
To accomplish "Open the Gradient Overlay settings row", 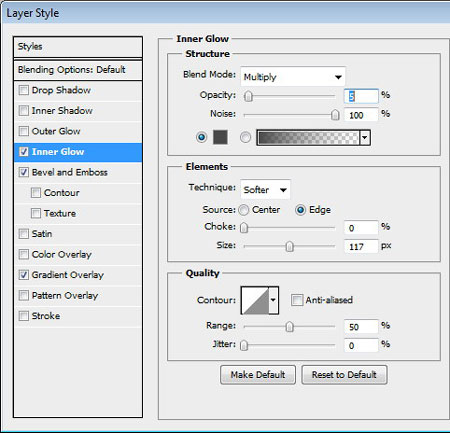I will click(x=78, y=275).
